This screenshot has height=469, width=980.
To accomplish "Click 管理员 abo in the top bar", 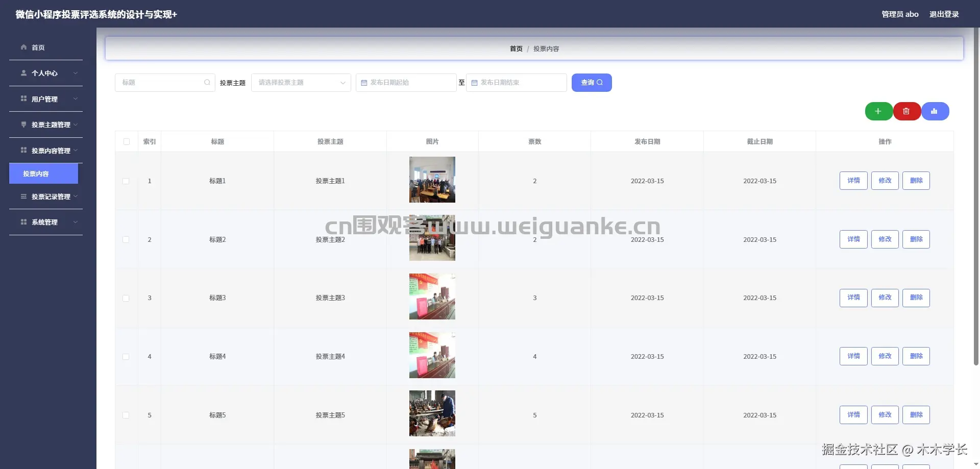I will 900,14.
